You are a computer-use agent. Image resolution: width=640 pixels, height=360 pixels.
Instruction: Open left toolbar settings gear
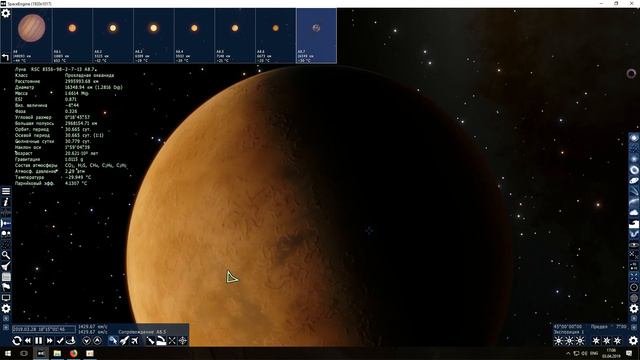(6, 309)
